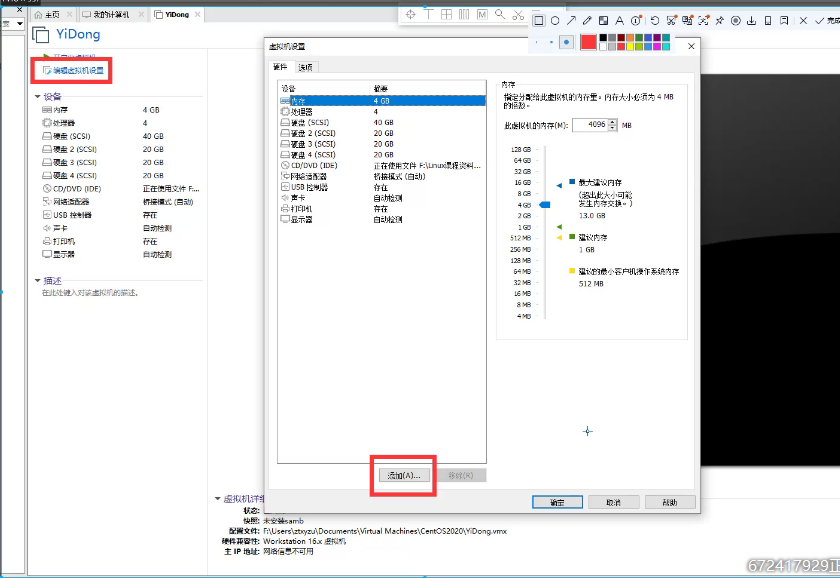Collapse the 虚拟机详细信息 section
This screenshot has width=840, height=578.
click(x=218, y=499)
